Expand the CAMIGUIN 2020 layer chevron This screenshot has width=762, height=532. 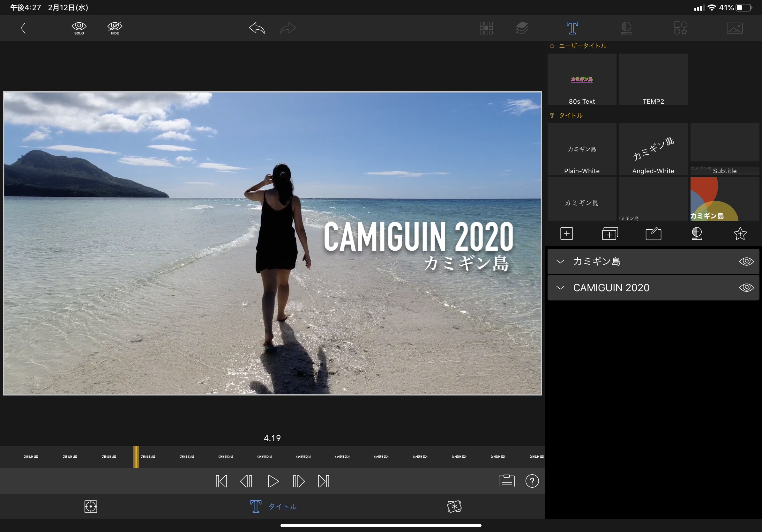click(560, 288)
